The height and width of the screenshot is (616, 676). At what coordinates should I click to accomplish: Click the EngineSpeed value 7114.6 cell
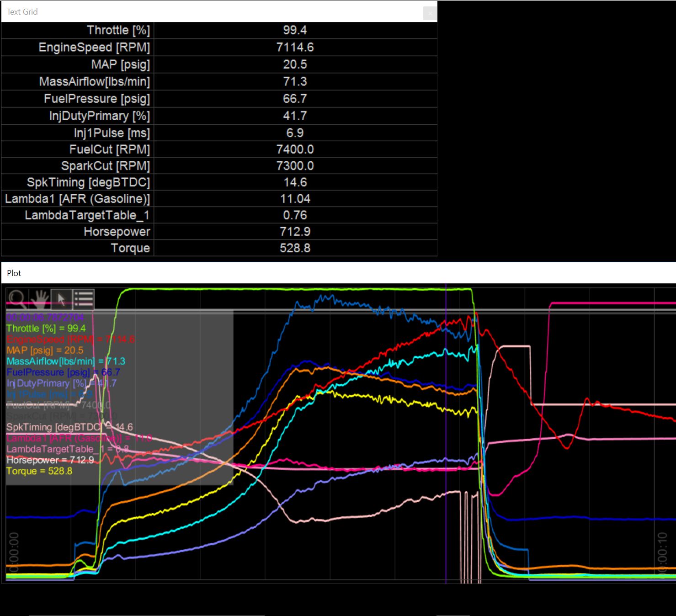(x=295, y=48)
